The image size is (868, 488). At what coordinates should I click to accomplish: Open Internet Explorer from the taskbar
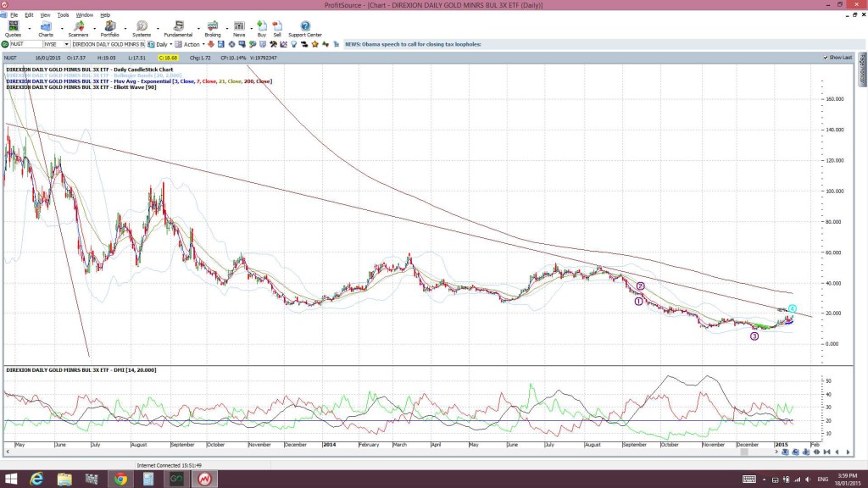[x=36, y=480]
